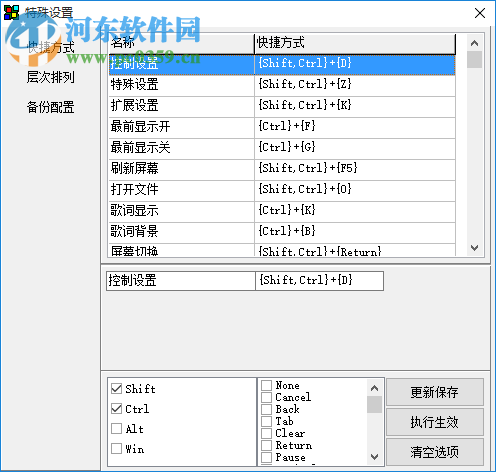Check the Cancel key option

click(x=266, y=397)
